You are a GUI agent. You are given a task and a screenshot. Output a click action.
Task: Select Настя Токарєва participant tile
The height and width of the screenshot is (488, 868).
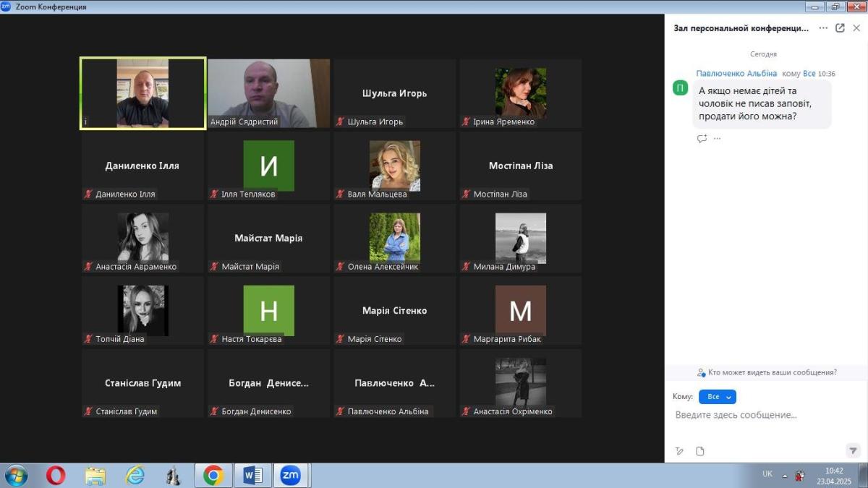pyautogui.click(x=268, y=311)
